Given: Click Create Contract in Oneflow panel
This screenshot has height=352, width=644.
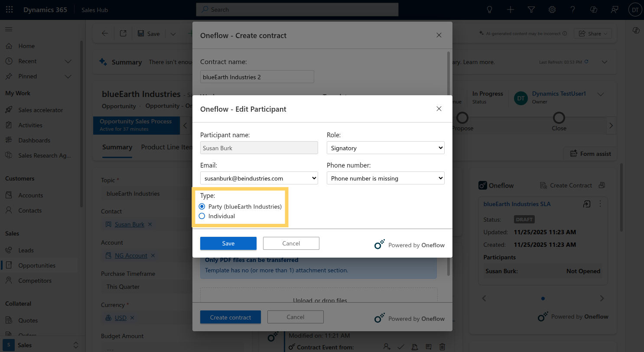Looking at the screenshot, I should [566, 185].
